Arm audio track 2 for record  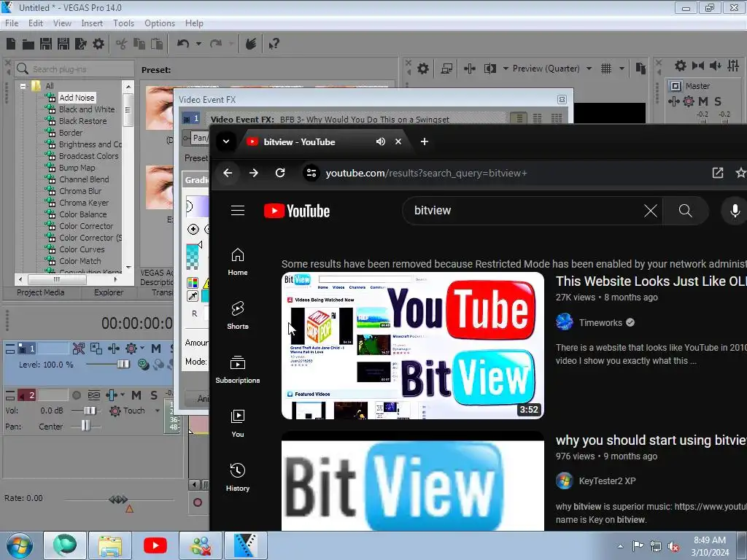pyautogui.click(x=76, y=395)
